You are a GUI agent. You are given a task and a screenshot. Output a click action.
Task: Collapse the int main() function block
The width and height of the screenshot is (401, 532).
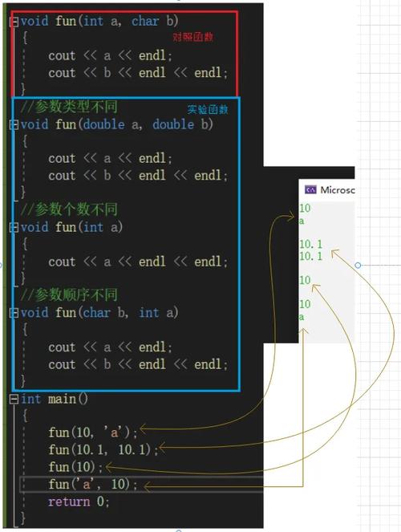point(14,399)
